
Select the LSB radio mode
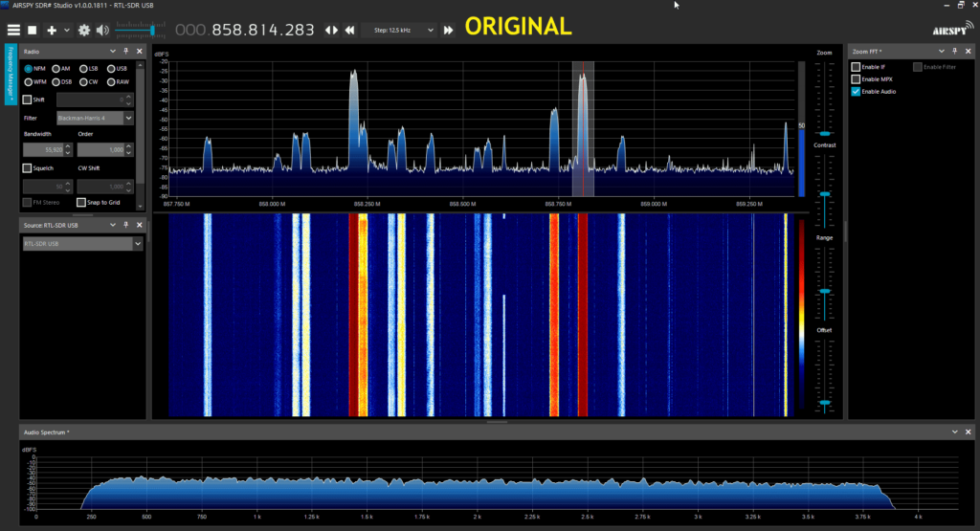(x=89, y=69)
